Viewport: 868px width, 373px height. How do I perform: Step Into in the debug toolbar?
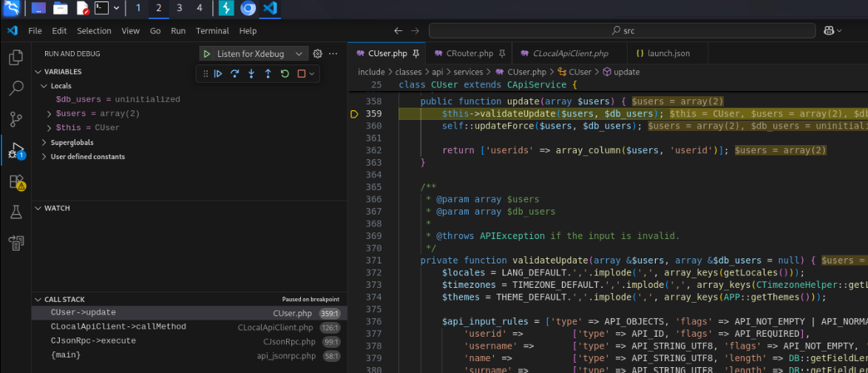[251, 74]
